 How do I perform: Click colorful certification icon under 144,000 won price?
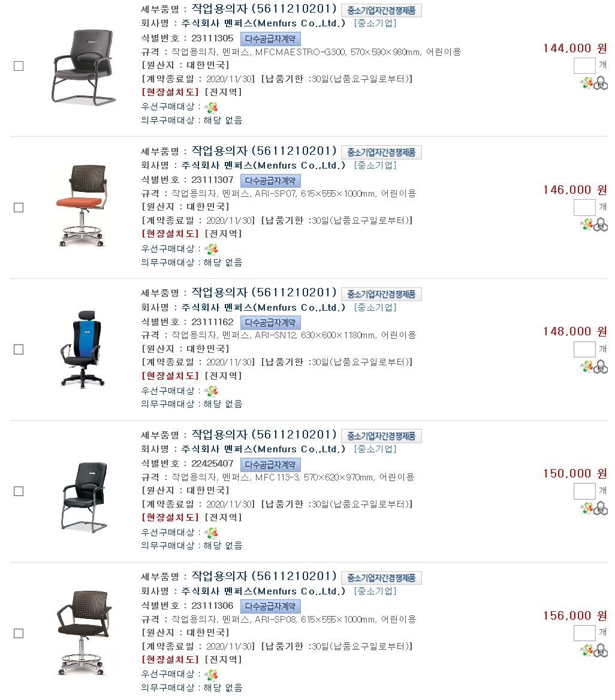pos(586,83)
